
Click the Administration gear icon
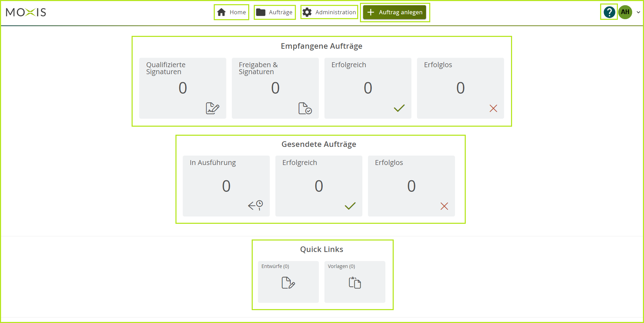(x=307, y=12)
